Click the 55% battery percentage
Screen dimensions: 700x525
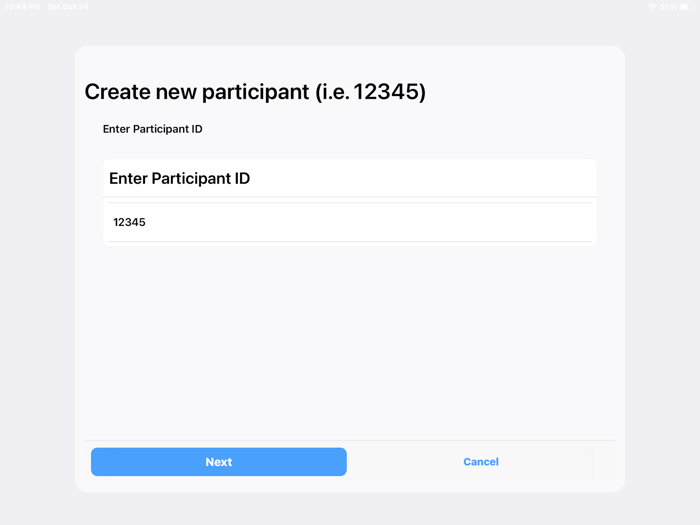[x=667, y=7]
